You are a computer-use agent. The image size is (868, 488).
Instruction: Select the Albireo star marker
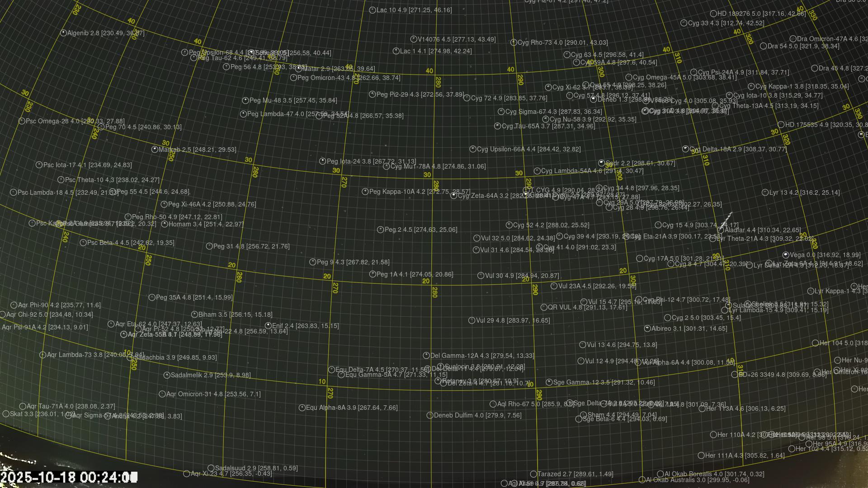(x=647, y=328)
